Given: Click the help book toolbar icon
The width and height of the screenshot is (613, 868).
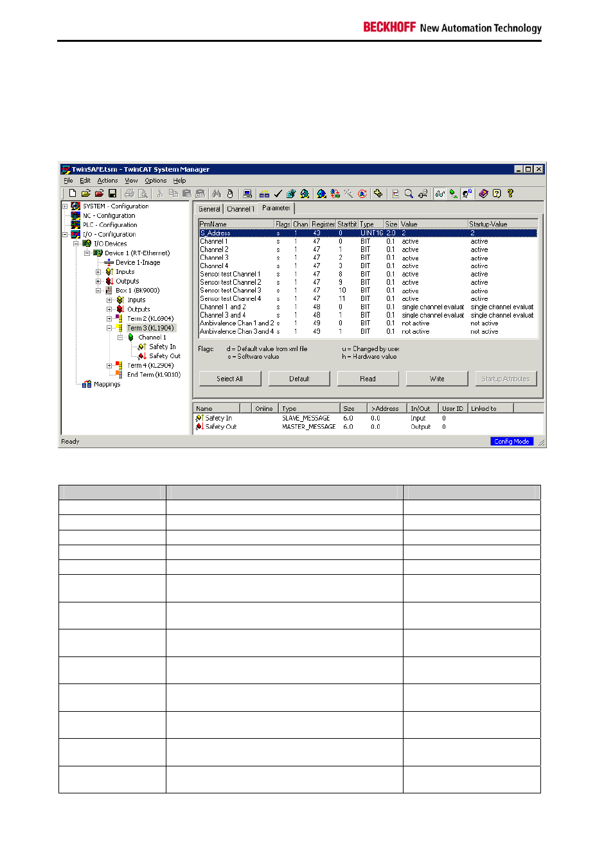Looking at the screenshot, I should point(483,193).
